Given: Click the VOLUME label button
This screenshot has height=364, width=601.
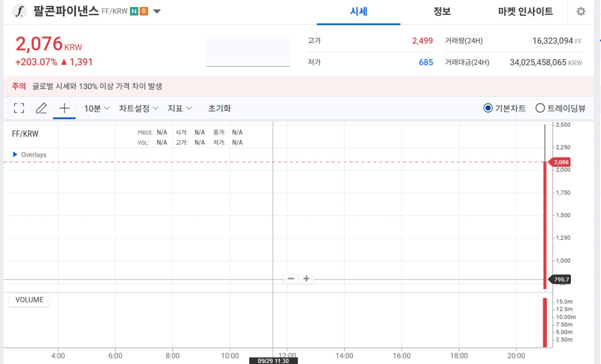Looking at the screenshot, I should 30,300.
